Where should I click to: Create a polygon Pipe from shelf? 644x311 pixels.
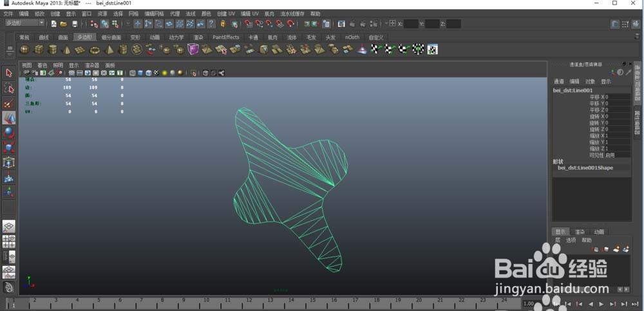pos(123,50)
